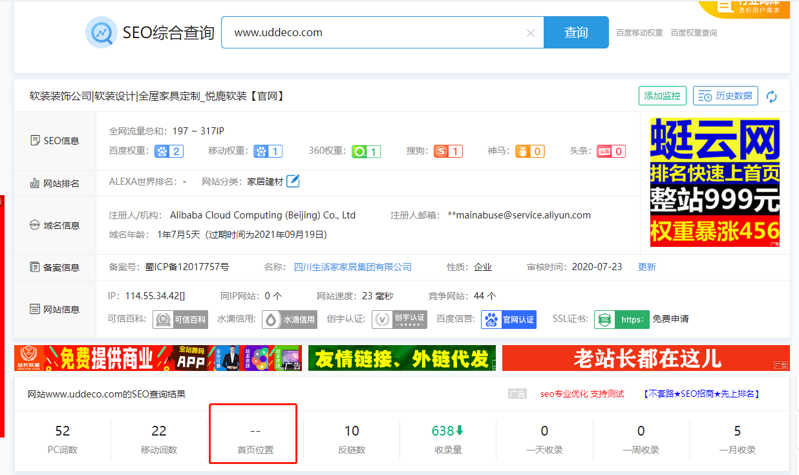The height and width of the screenshot is (475, 799).
Task: Click the 移动权重 paw badge
Action: (268, 152)
